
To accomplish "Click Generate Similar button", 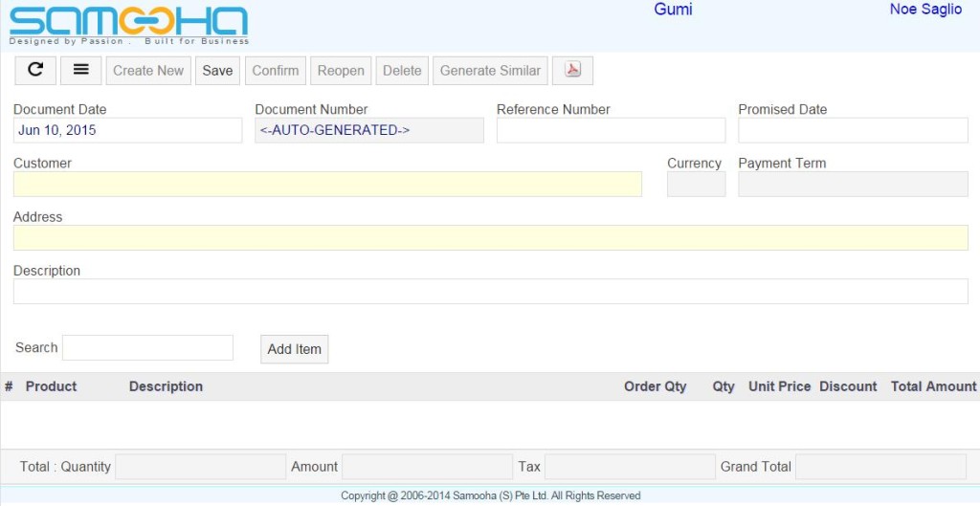I will (x=490, y=71).
